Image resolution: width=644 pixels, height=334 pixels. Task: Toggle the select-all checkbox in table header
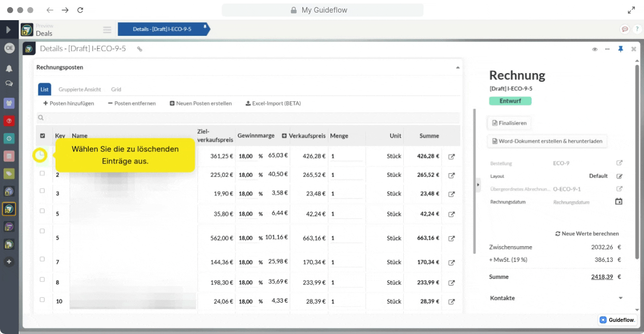click(42, 136)
